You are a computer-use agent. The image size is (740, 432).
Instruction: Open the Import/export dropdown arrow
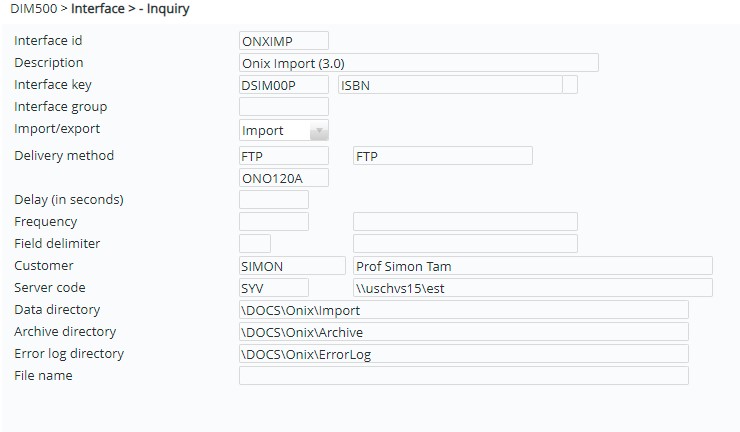click(319, 131)
